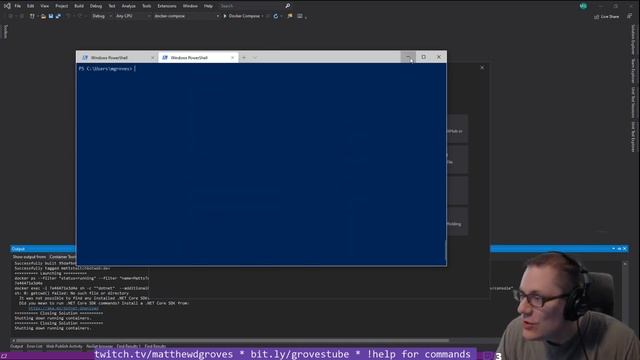
Task: Open the Analyze menu
Action: point(129,6)
